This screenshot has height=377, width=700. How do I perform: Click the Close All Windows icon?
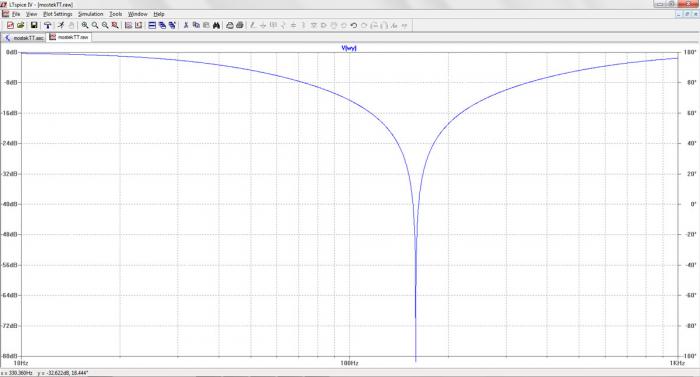tap(172, 25)
